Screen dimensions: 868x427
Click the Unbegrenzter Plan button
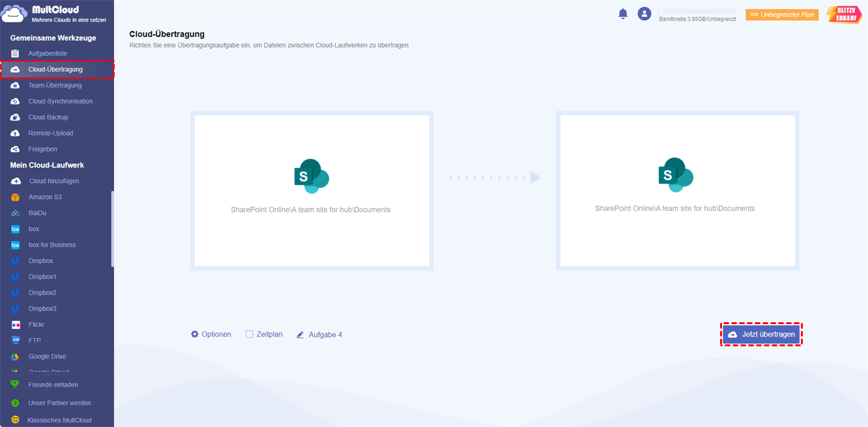point(782,14)
